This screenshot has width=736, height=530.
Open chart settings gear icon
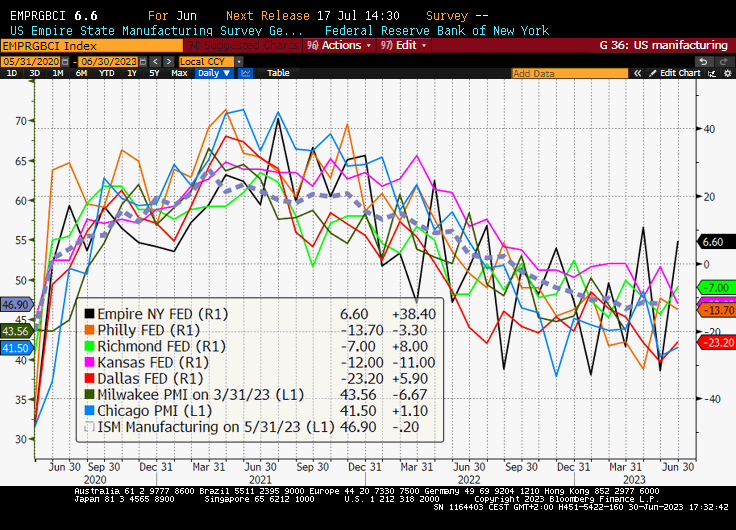(x=728, y=73)
